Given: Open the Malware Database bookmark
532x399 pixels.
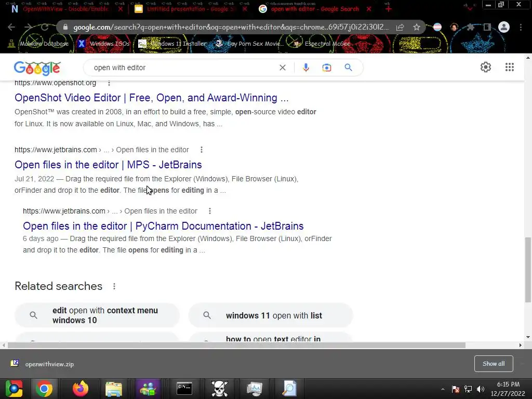Looking at the screenshot, I should (38, 44).
